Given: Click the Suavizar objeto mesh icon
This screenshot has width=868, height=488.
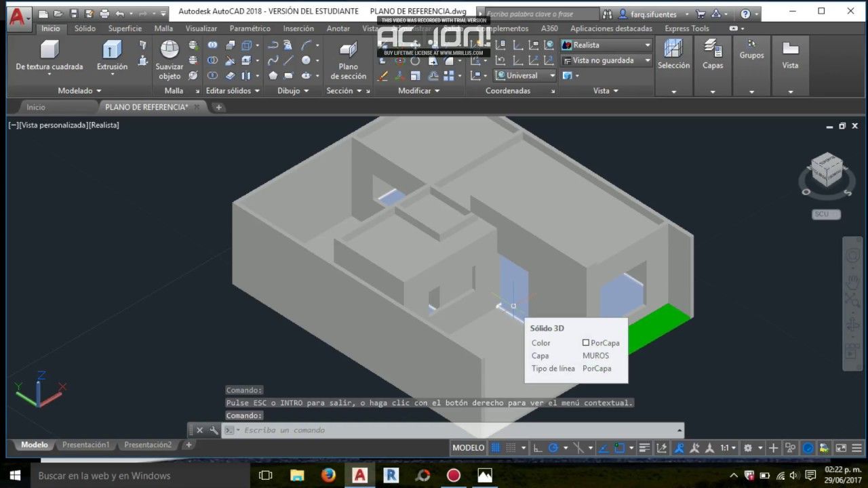Looking at the screenshot, I should (169, 50).
